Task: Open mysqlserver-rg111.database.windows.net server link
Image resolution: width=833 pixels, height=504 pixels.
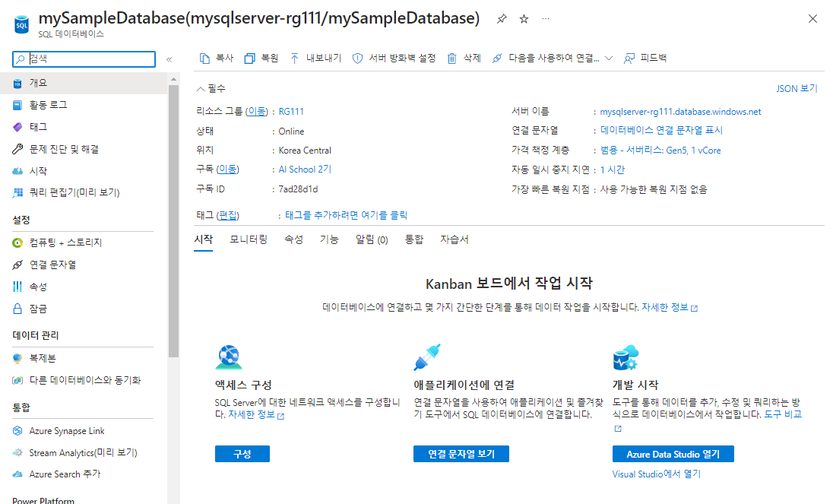Action: [x=680, y=112]
